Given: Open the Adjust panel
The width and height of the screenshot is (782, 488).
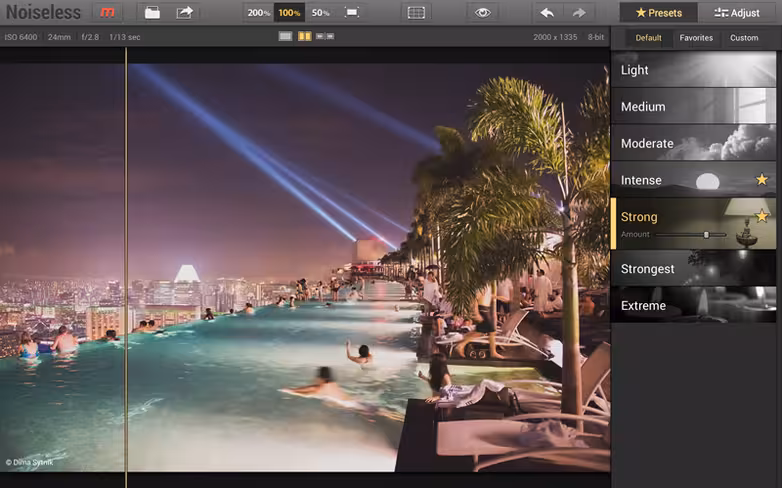Looking at the screenshot, I should click(737, 12).
